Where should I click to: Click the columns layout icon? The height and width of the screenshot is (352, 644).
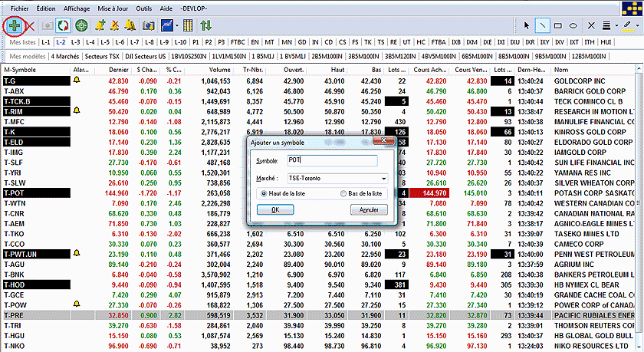(188, 26)
